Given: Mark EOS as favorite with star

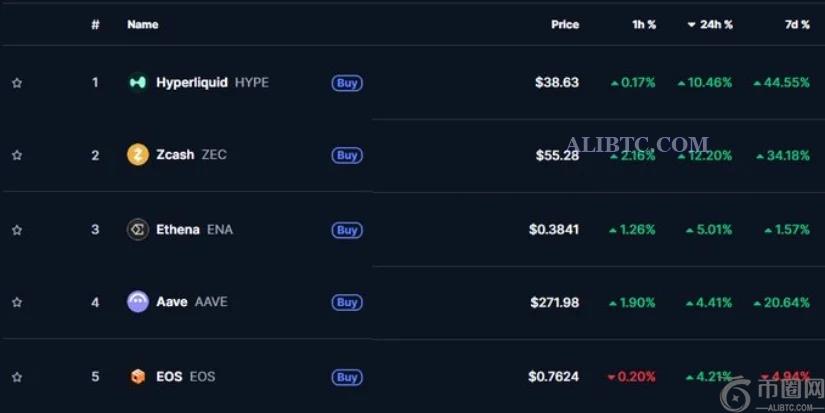Looking at the screenshot, I should pyautogui.click(x=17, y=377).
